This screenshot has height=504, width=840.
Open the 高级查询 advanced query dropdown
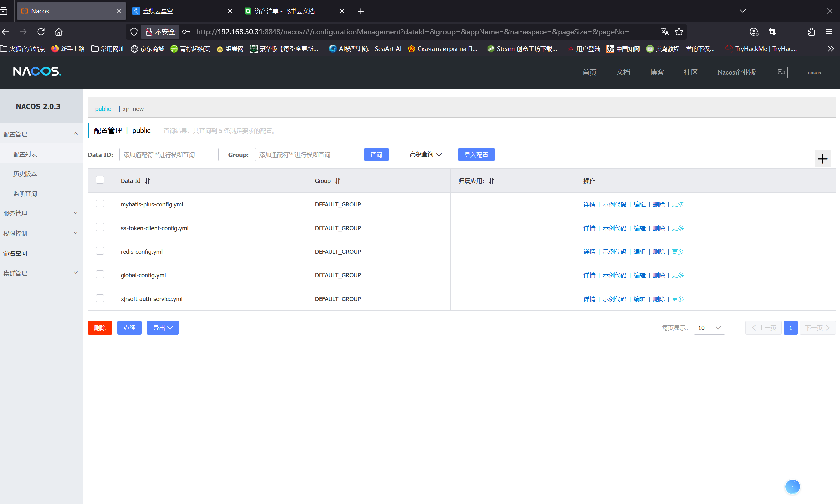pyautogui.click(x=425, y=154)
